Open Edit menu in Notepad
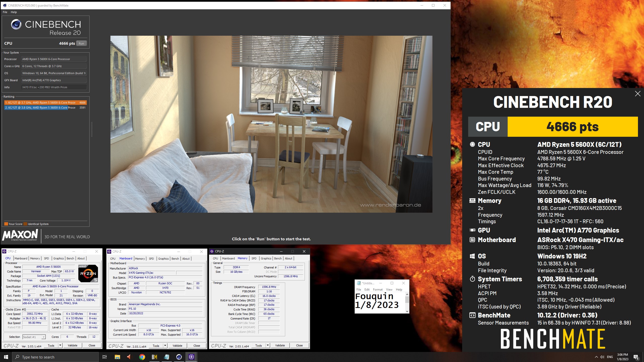Image resolution: width=644 pixels, height=362 pixels. (x=367, y=290)
